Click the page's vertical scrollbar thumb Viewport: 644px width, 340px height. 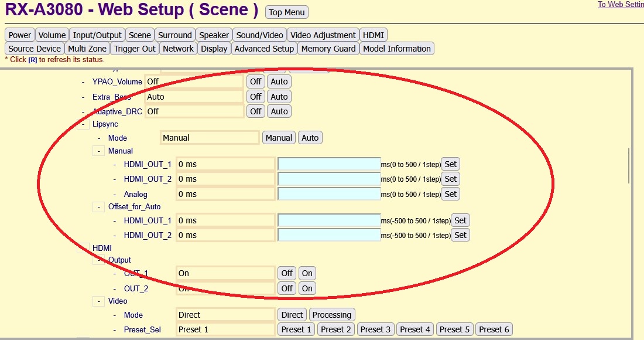pos(629,165)
